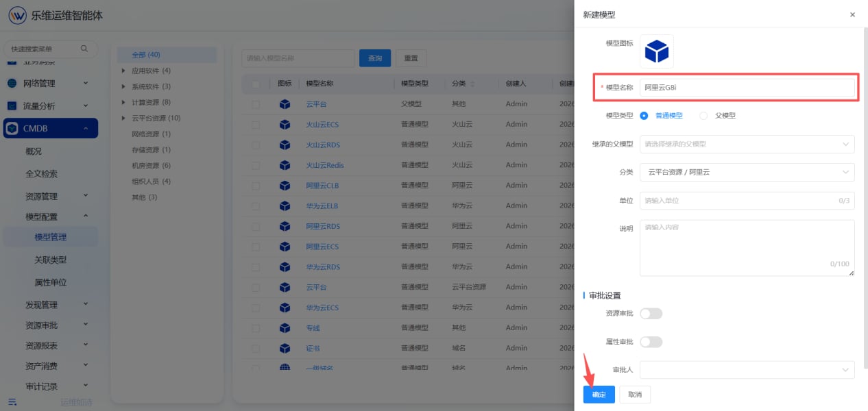Click the cube icon in 证书 row
This screenshot has height=411, width=868.
click(285, 348)
